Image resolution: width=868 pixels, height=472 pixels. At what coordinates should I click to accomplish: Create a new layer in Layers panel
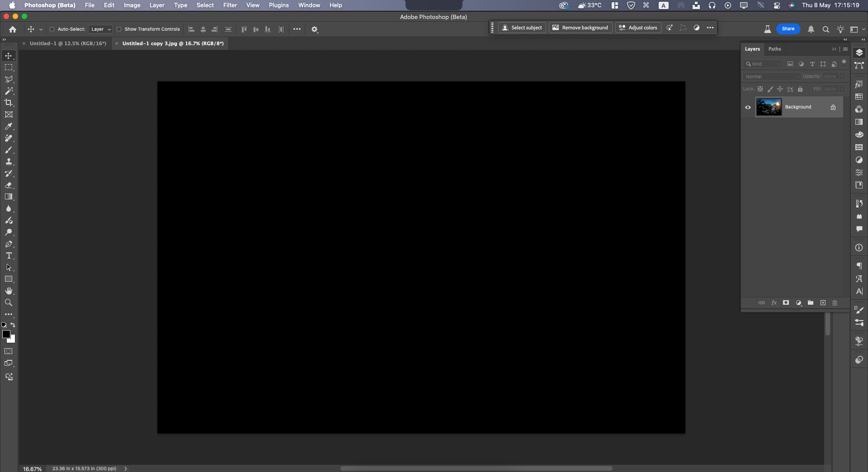coord(823,303)
